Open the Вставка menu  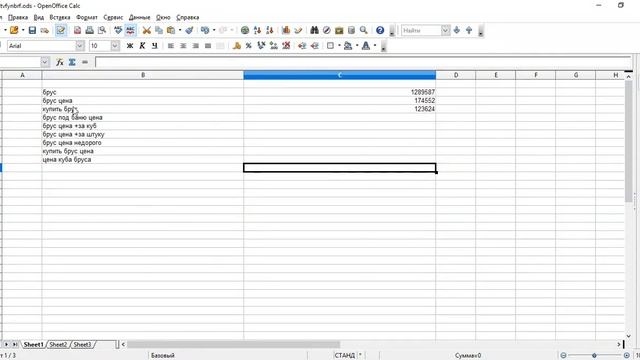pos(60,18)
